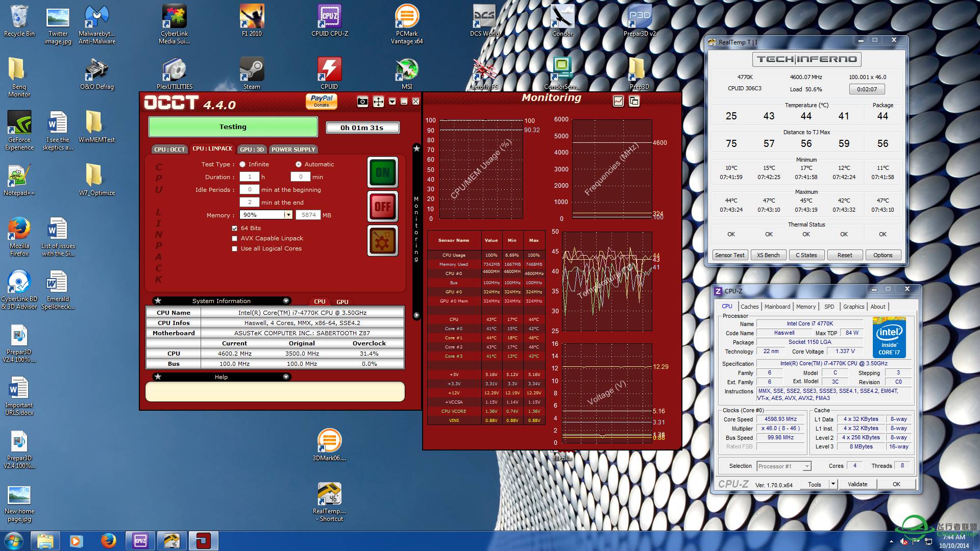980x551 pixels.
Task: Enable Use all Logical Cores checkbox
Action: (x=235, y=248)
